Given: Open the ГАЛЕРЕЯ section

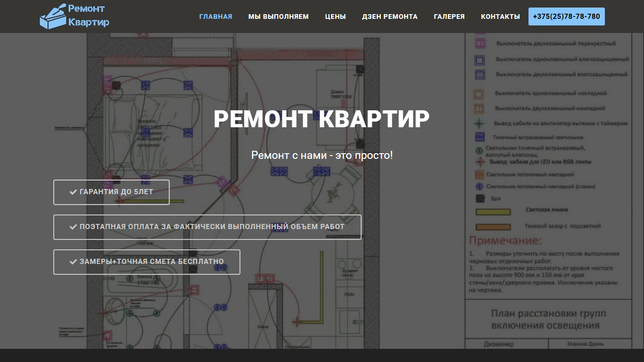Looking at the screenshot, I should point(449,16).
